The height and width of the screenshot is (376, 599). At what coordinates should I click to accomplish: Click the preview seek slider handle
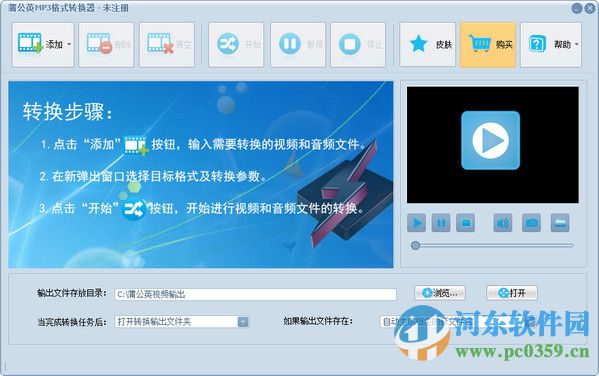[x=415, y=245]
